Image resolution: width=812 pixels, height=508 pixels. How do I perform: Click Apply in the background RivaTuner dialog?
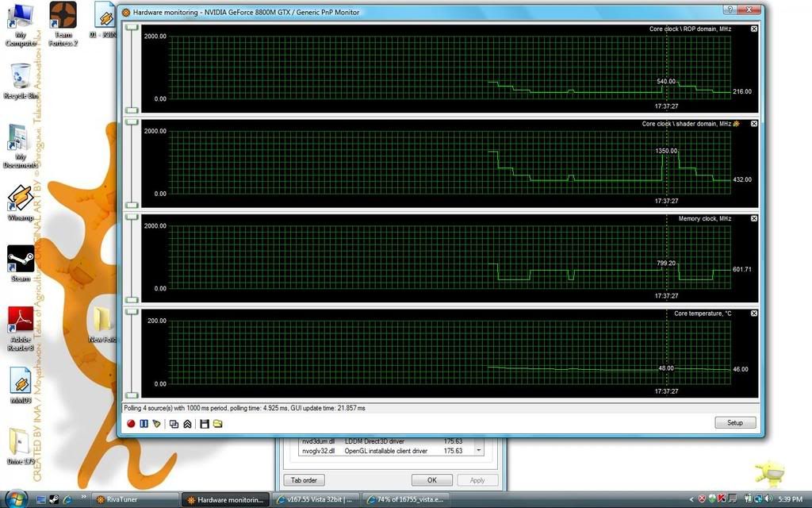tap(477, 480)
